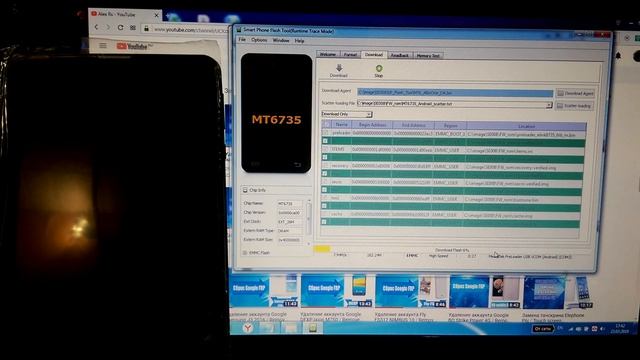
Task: Toggle the select-all checkbox in table header
Action: [x=326, y=124]
